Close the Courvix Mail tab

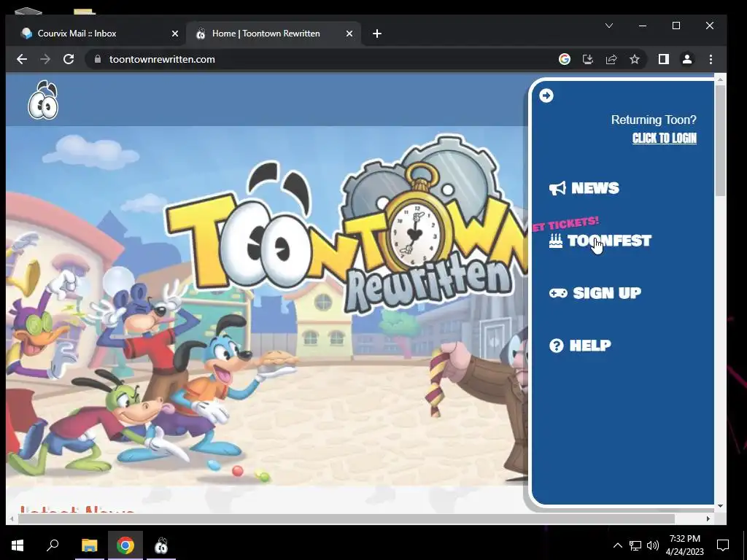[x=175, y=34]
